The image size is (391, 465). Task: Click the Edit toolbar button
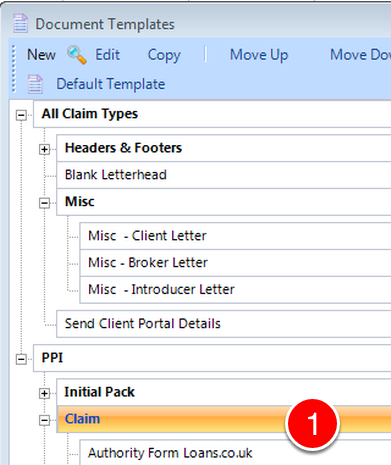click(107, 55)
